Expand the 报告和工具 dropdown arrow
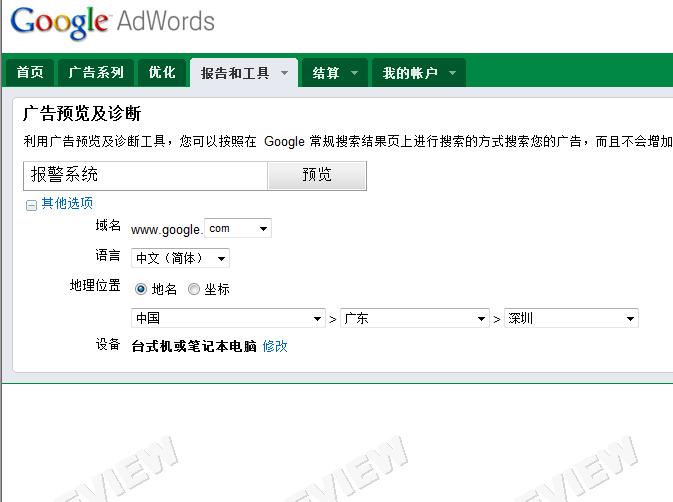673x502 pixels. [284, 73]
